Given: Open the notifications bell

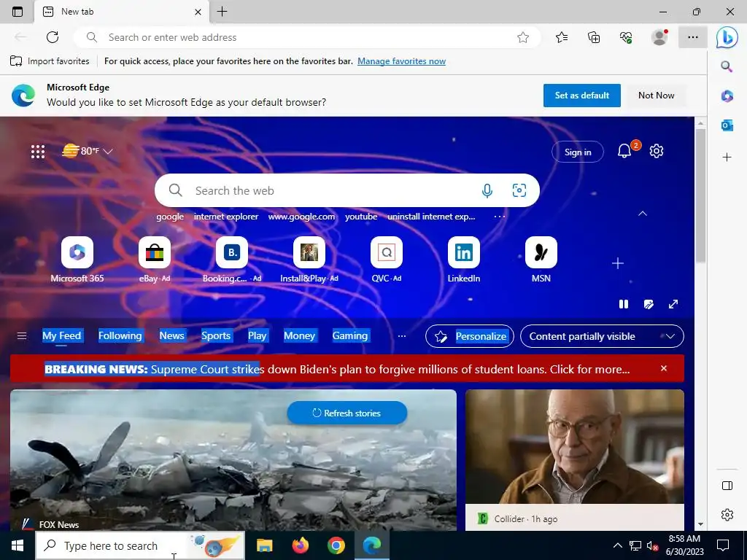Looking at the screenshot, I should pos(624,151).
